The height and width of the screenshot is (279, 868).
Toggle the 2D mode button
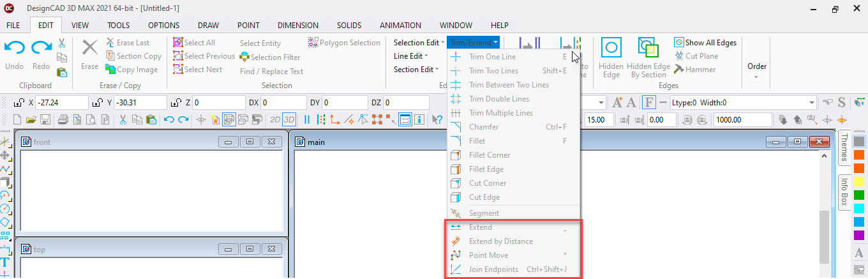[x=275, y=119]
